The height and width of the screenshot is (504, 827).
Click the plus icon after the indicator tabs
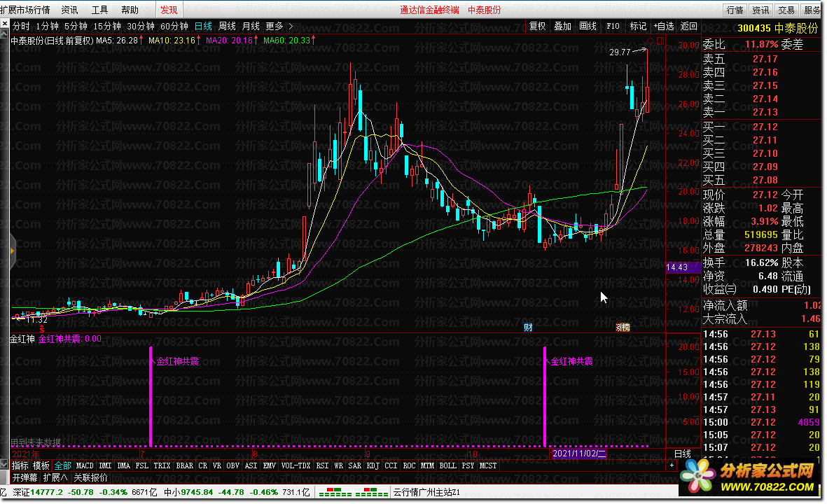(x=672, y=465)
